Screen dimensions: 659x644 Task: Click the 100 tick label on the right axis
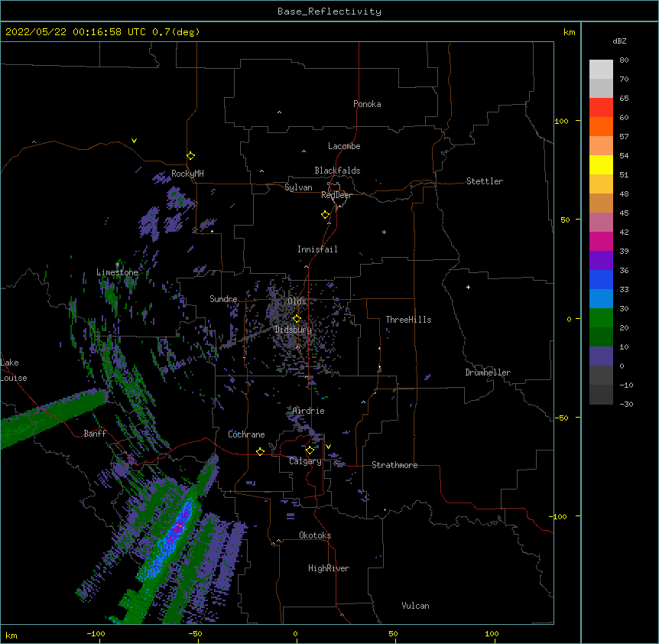[x=561, y=121]
